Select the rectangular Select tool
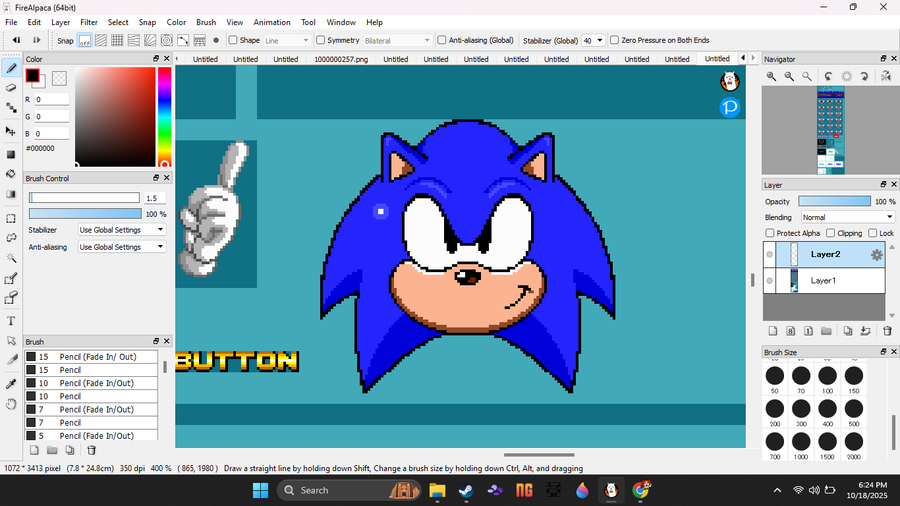The height and width of the screenshot is (506, 900). [11, 219]
